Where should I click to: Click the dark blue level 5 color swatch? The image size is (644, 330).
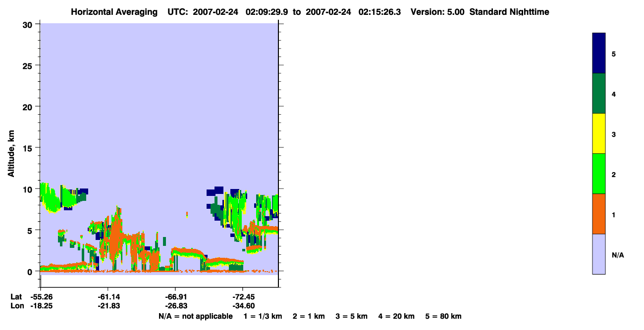point(599,53)
